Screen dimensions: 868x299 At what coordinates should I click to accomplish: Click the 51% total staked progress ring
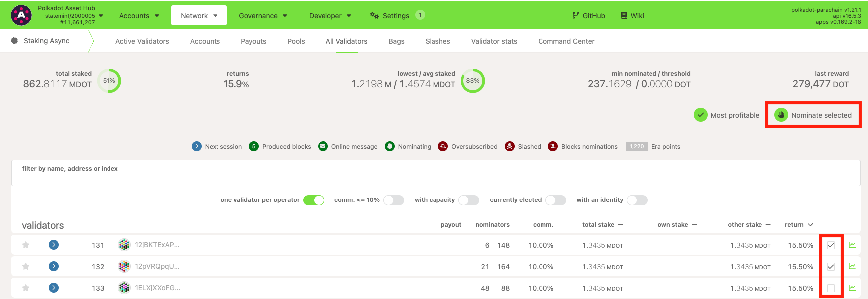(109, 81)
